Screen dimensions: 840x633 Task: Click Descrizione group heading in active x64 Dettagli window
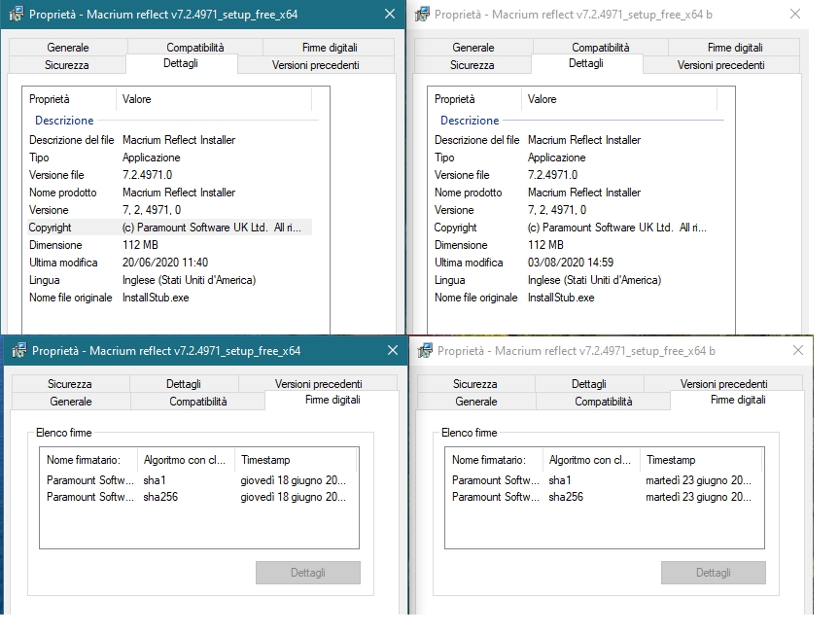coord(64,121)
